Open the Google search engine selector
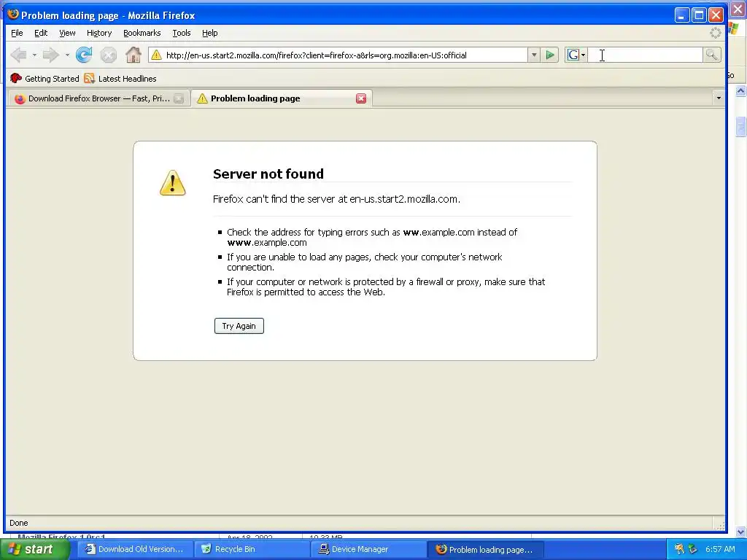The height and width of the screenshot is (560, 747). point(576,55)
